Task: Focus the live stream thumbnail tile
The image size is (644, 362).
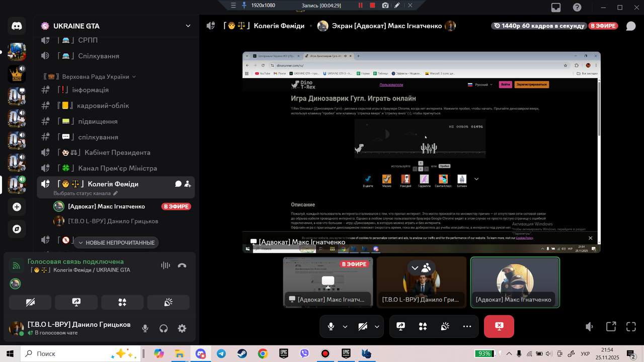Action: [328, 282]
